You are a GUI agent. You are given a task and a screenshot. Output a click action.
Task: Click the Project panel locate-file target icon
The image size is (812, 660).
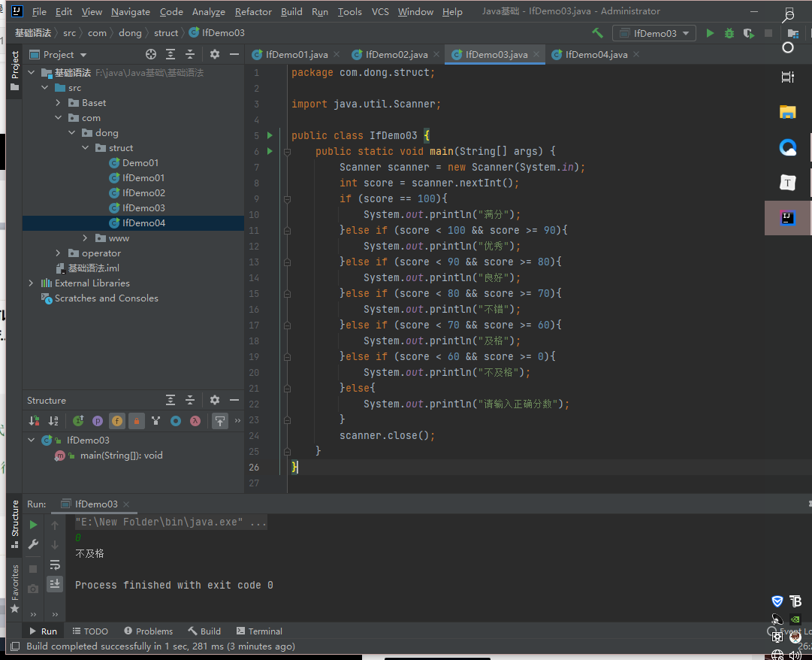click(x=151, y=54)
